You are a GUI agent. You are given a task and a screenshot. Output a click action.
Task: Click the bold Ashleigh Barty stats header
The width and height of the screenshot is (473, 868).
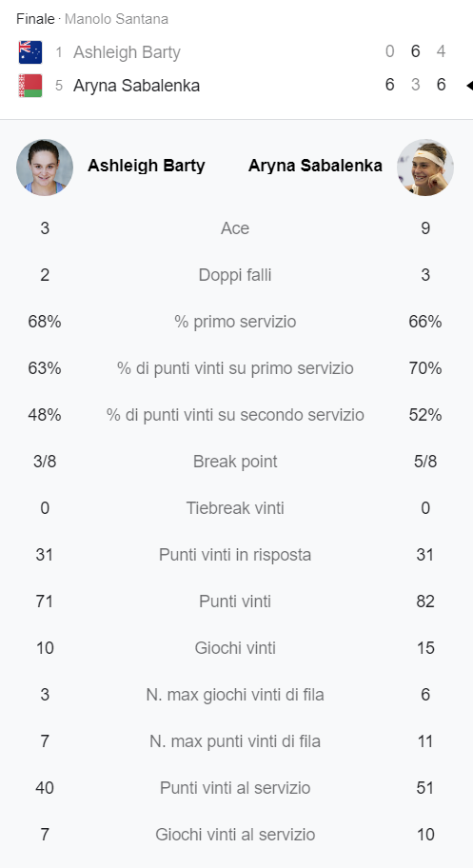pos(147,166)
